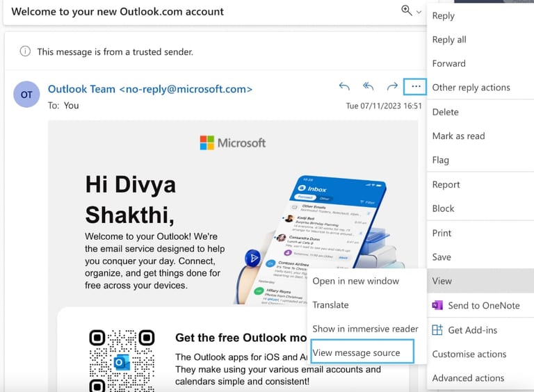This screenshot has height=392, width=534.
Task: Click the 'To: You' recipient line
Action: [x=63, y=106]
